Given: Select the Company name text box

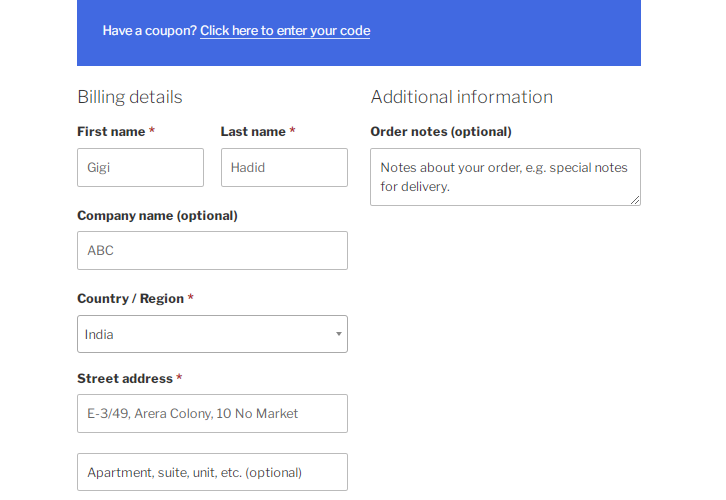Looking at the screenshot, I should (x=212, y=251).
